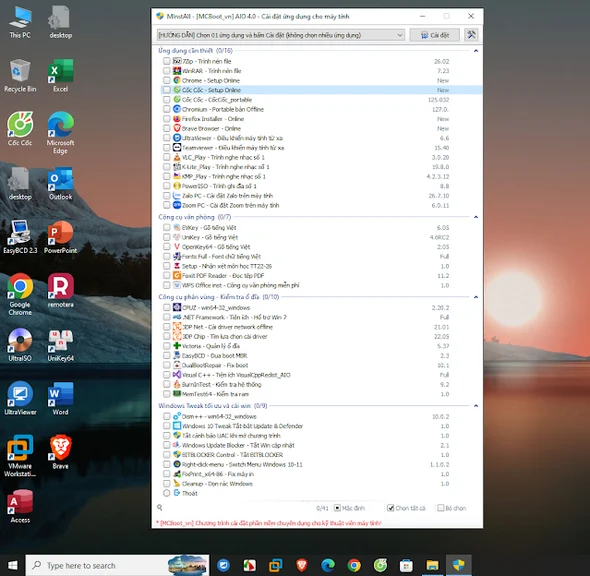590x576 pixels.
Task: Click the Firefox Installer icon in list
Action: coord(177,119)
